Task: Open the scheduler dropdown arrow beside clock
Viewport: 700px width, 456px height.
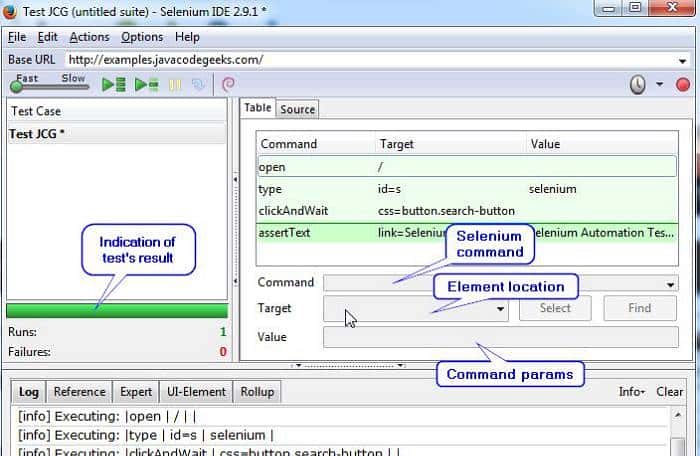Action: [x=659, y=85]
